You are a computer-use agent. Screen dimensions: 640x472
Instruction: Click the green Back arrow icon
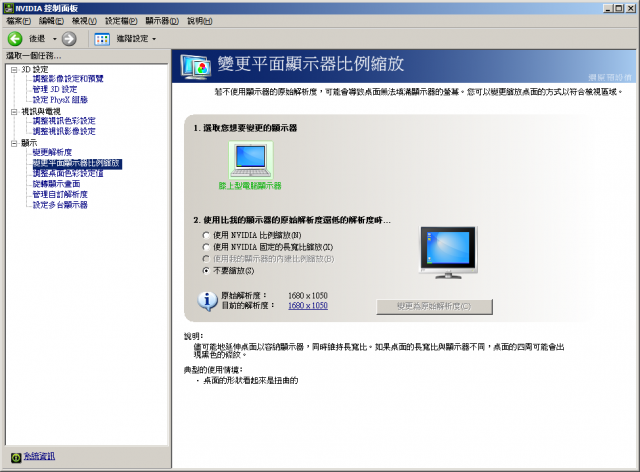click(15, 39)
